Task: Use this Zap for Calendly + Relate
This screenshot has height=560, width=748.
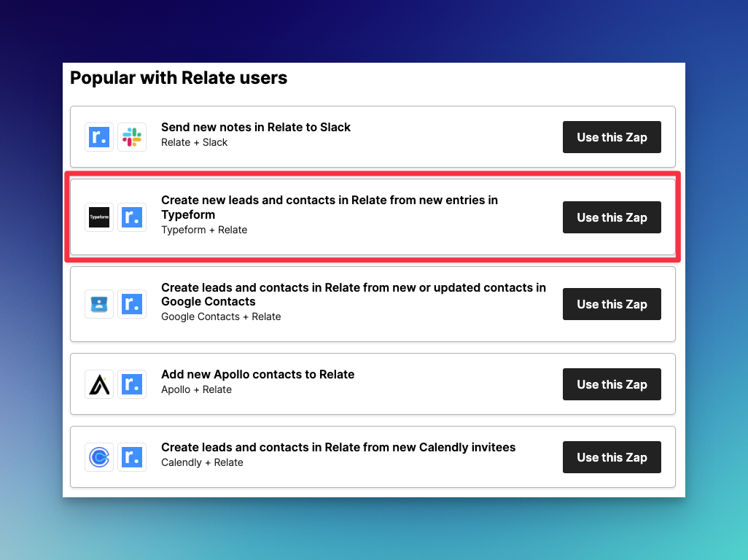Action: (x=612, y=457)
